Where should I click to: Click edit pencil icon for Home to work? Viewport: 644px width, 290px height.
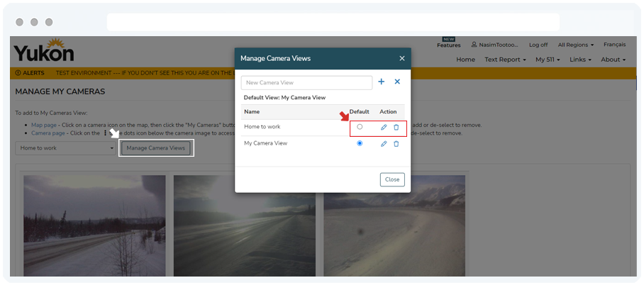pyautogui.click(x=384, y=127)
